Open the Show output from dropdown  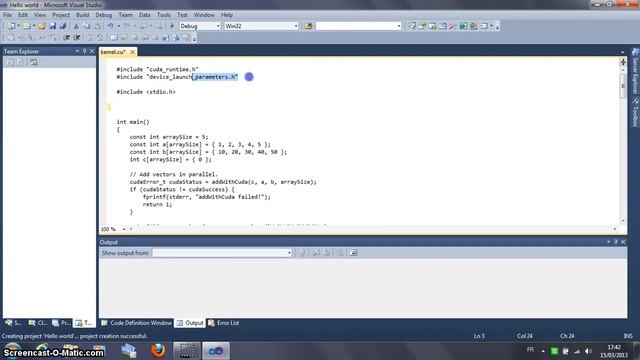coord(289,253)
